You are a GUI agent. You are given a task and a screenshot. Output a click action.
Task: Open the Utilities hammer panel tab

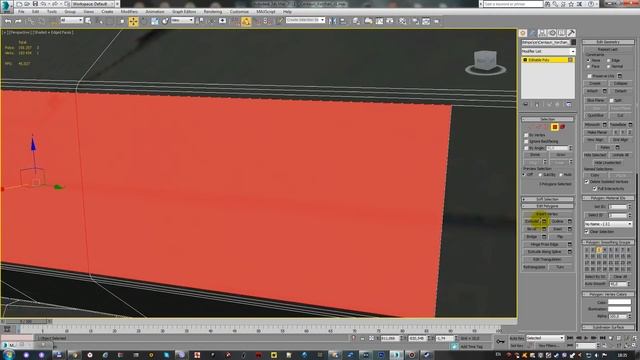pyautogui.click(x=571, y=33)
